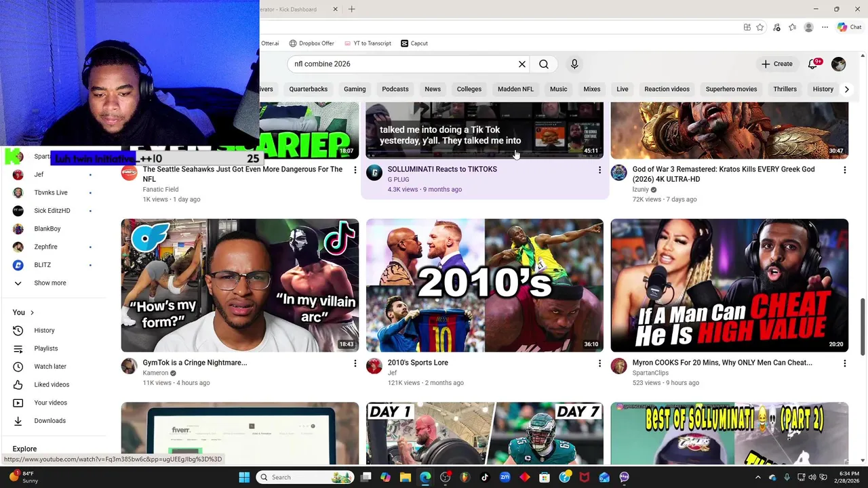Open options menu for GymTok Cringe video
The width and height of the screenshot is (868, 488).
[355, 363]
